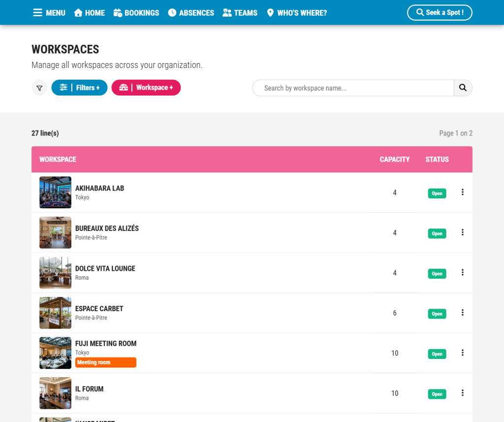Image resolution: width=504 pixels, height=422 pixels.
Task: Click the Meeting room orange tag
Action: coord(106,362)
